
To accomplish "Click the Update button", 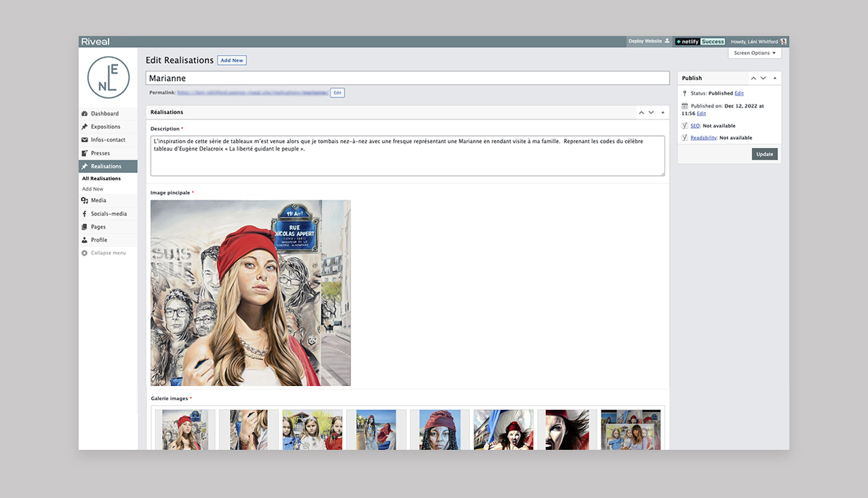I will pyautogui.click(x=764, y=154).
